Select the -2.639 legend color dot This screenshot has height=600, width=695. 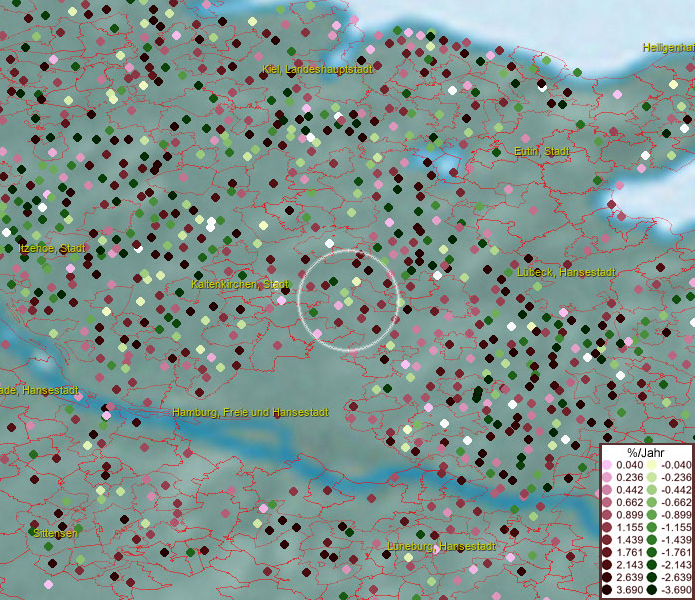point(652,577)
